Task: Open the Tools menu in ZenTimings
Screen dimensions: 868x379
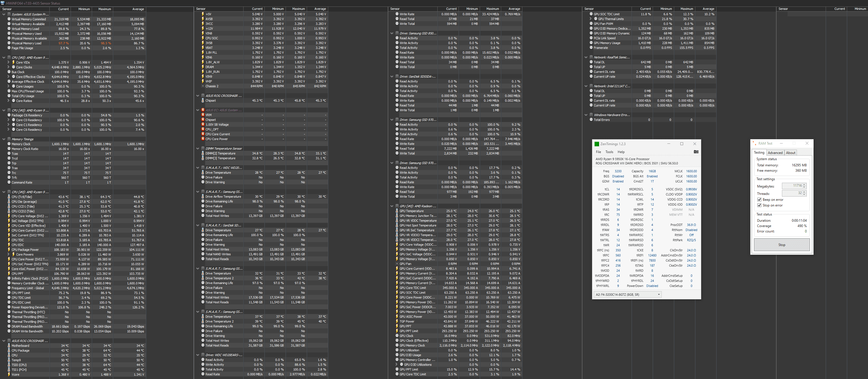Action: (x=609, y=152)
